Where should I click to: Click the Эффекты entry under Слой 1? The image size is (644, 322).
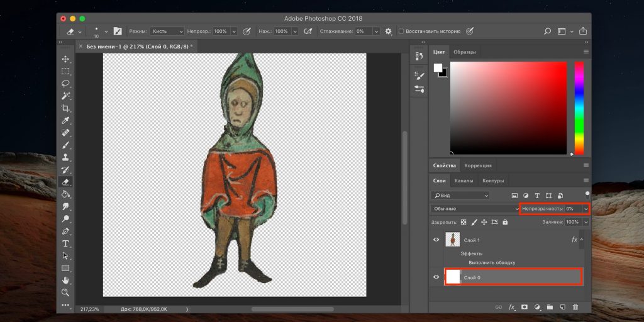coord(471,253)
